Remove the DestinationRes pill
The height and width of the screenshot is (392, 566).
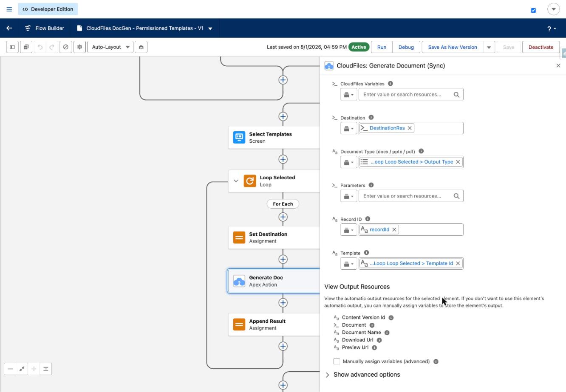point(410,128)
